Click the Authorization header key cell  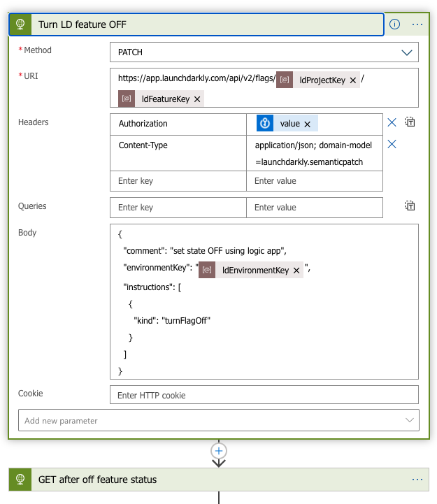178,124
